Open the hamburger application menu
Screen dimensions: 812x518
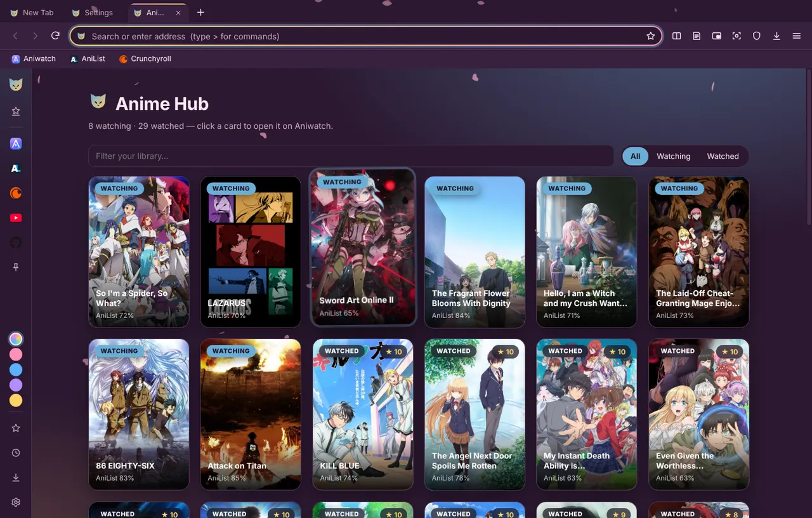tap(797, 36)
